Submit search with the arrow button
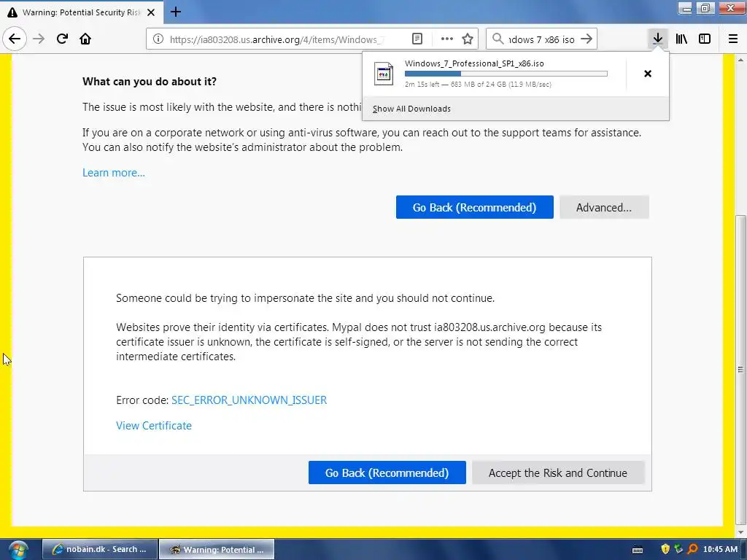This screenshot has width=747, height=560. coord(587,39)
